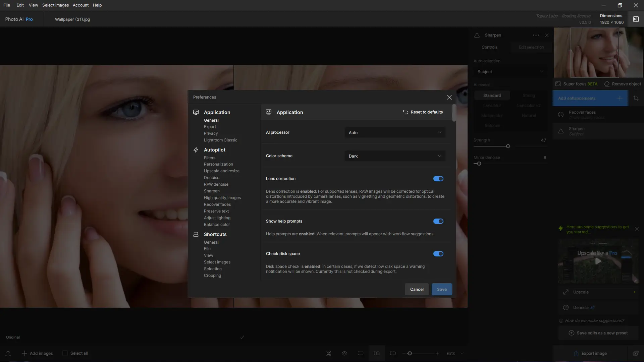Click the single view rectangle icon
Screen dimensions: 644x362
click(361, 353)
